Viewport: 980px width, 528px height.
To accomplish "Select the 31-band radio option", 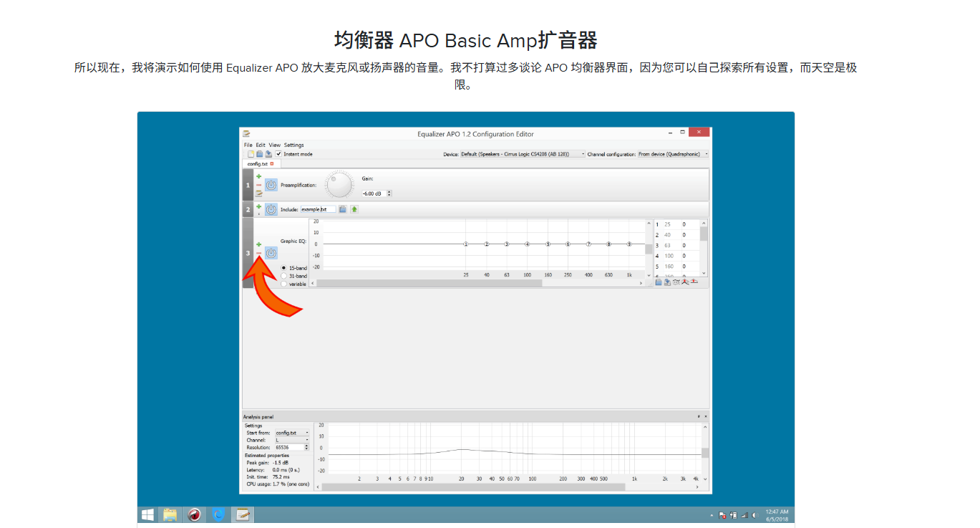I will click(x=284, y=276).
